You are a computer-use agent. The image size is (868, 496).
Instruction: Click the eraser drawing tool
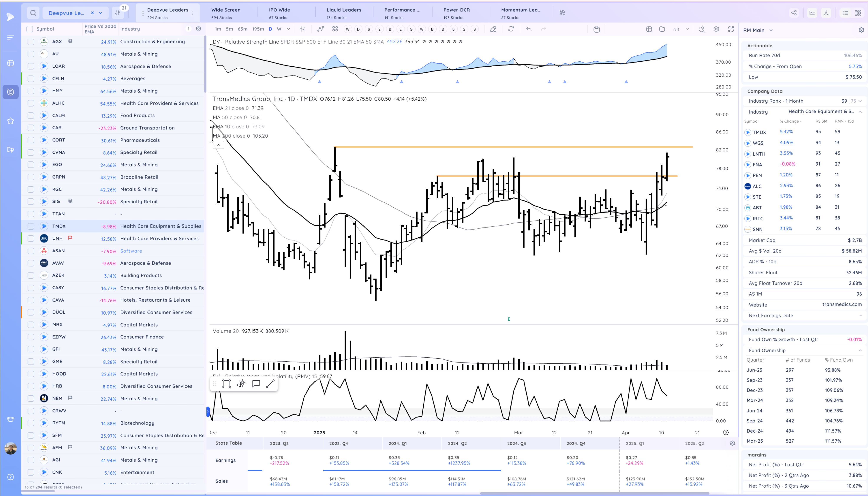tap(493, 29)
